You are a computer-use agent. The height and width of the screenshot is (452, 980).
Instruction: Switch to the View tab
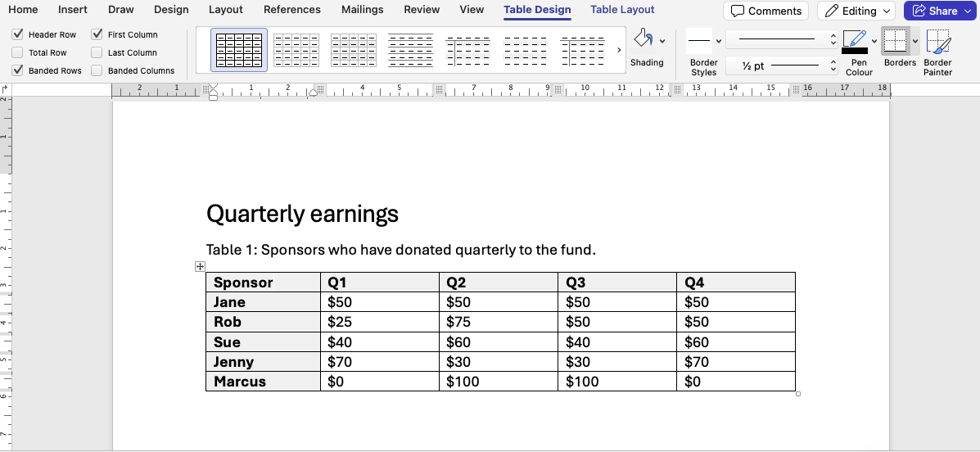point(472,9)
